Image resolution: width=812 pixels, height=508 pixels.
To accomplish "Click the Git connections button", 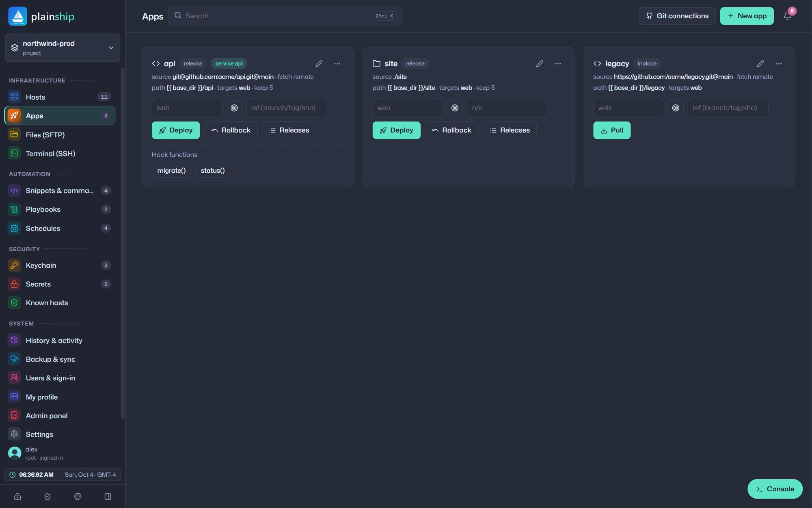I will pyautogui.click(x=677, y=16).
